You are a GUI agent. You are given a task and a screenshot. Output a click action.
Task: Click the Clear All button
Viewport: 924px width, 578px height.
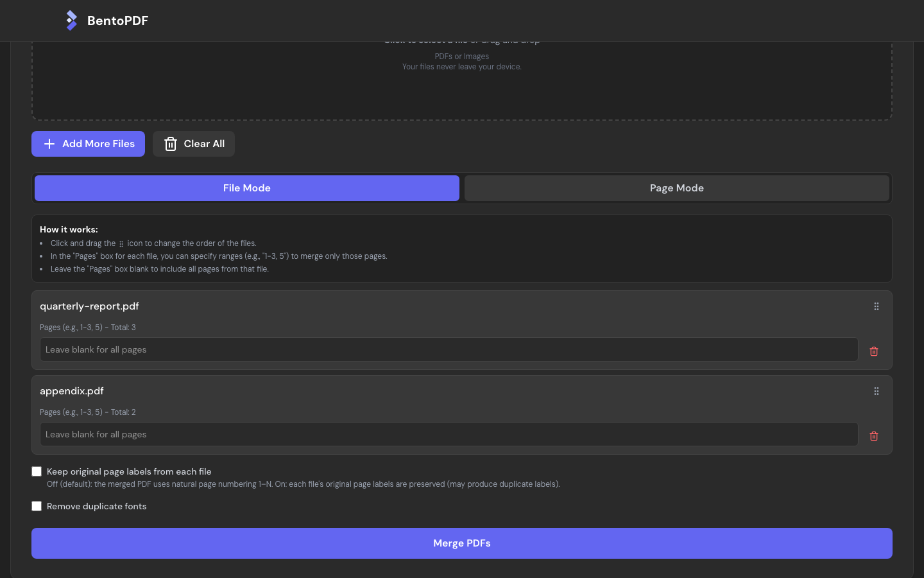(x=194, y=144)
